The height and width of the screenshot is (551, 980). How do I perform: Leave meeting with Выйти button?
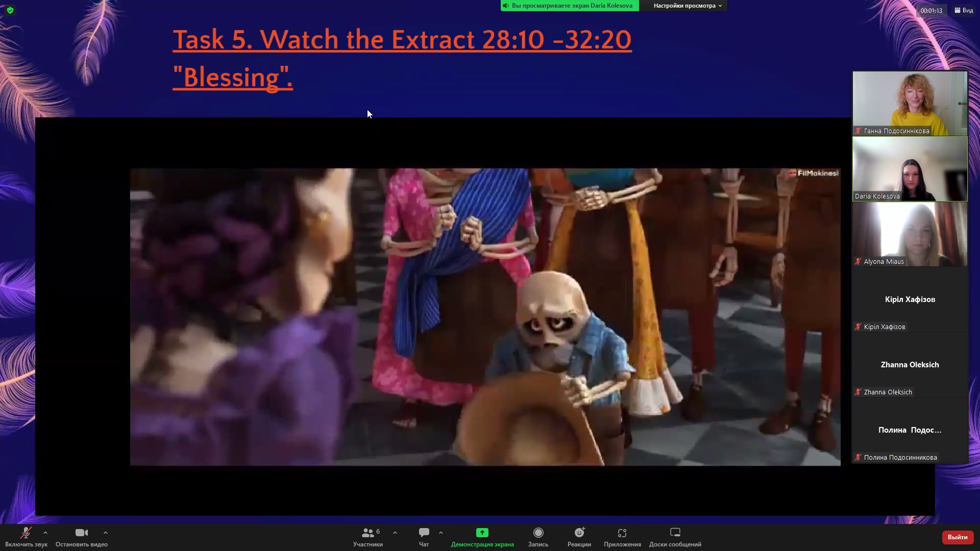957,537
